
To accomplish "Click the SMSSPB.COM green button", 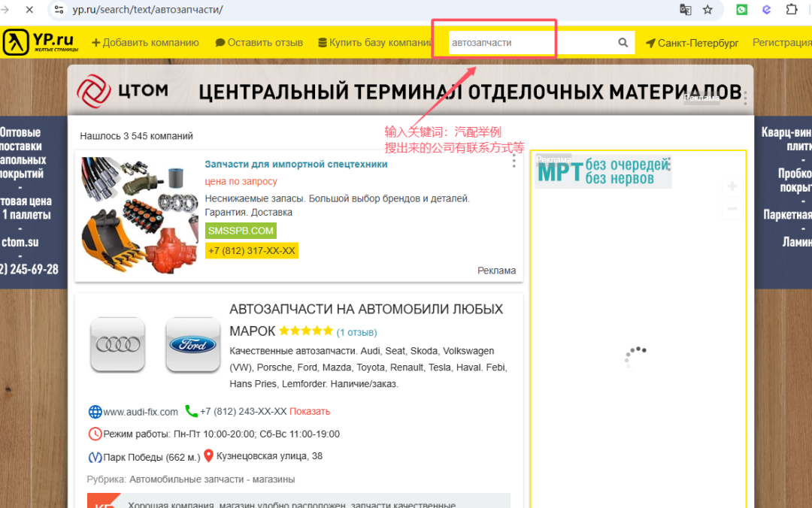I will 241,231.
